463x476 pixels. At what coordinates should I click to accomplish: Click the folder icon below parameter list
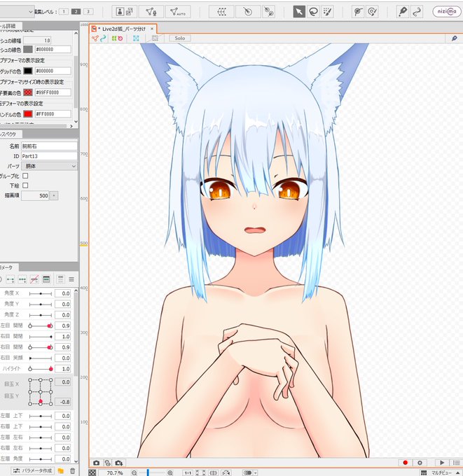click(61, 470)
